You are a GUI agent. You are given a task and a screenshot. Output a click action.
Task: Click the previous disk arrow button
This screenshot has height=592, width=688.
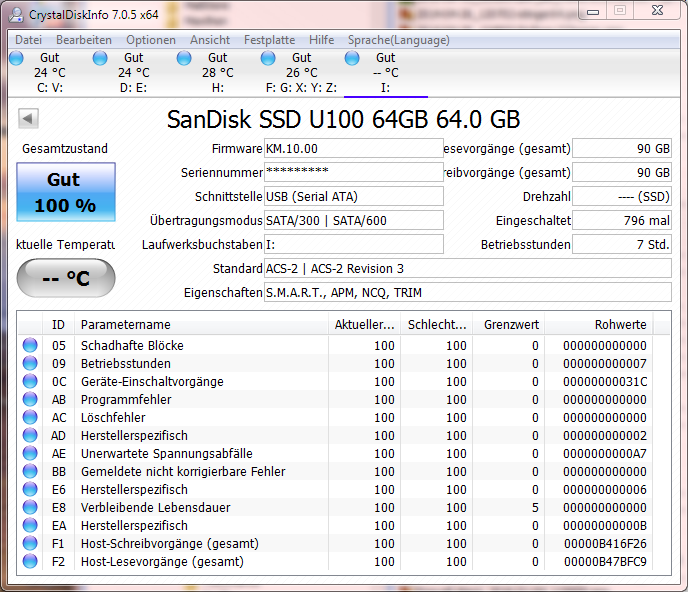tap(28, 118)
